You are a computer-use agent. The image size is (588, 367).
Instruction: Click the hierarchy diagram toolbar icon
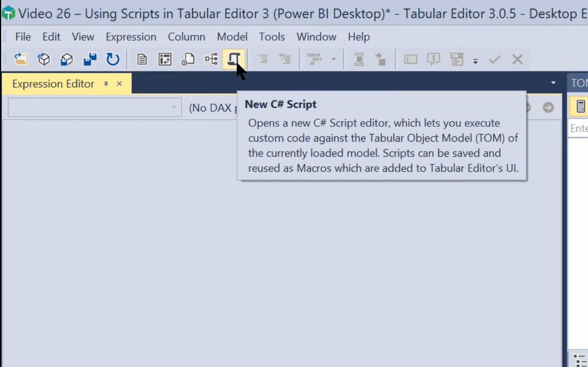[211, 59]
